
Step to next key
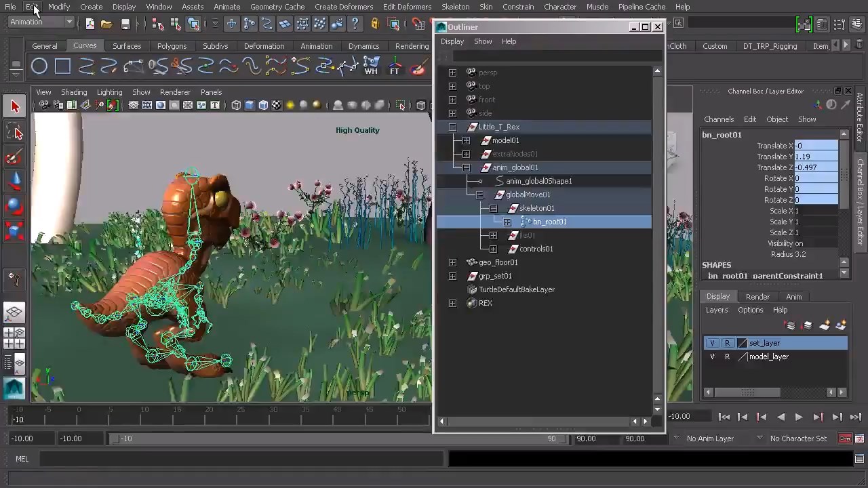[818, 418]
